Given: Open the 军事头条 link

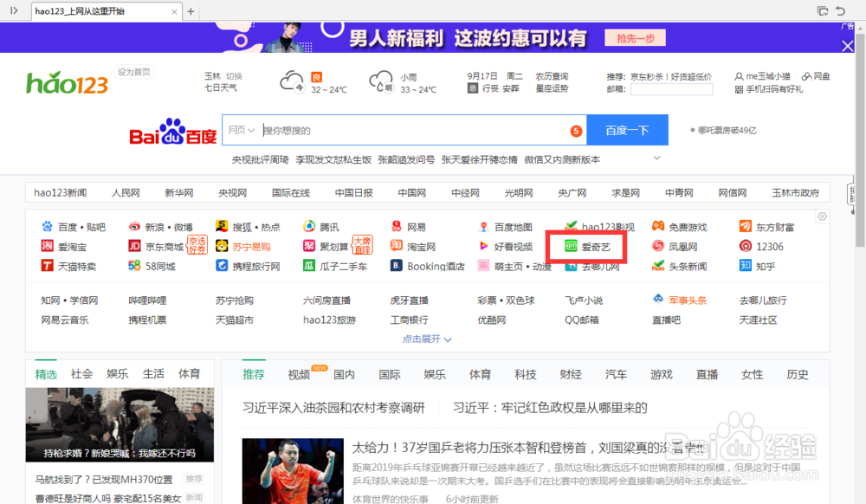Looking at the screenshot, I should (688, 300).
